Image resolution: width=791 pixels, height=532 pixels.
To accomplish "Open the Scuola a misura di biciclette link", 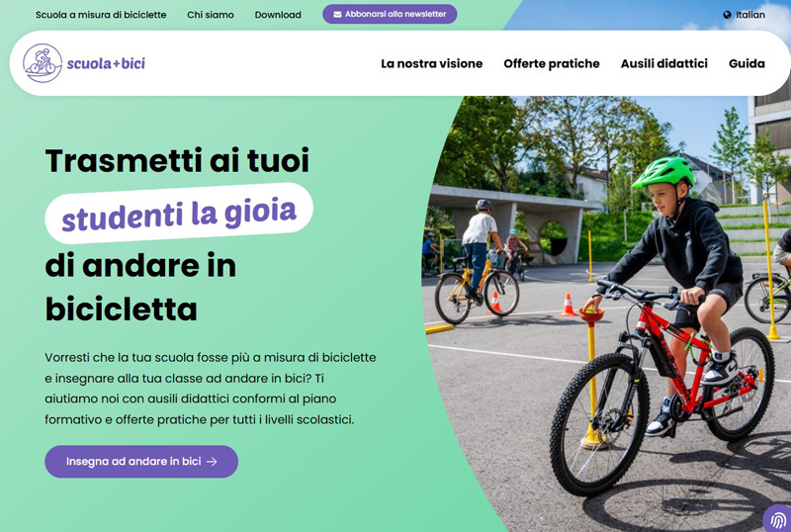I will pyautogui.click(x=101, y=15).
